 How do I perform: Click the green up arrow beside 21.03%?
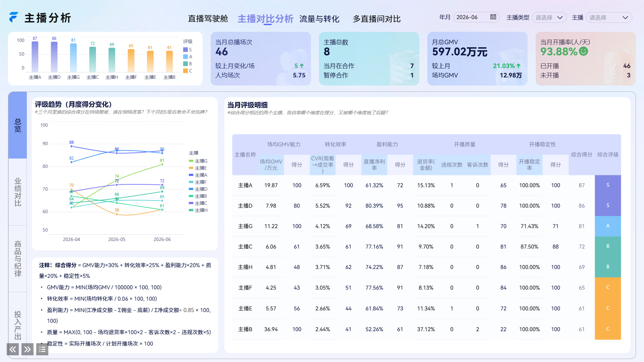(519, 66)
